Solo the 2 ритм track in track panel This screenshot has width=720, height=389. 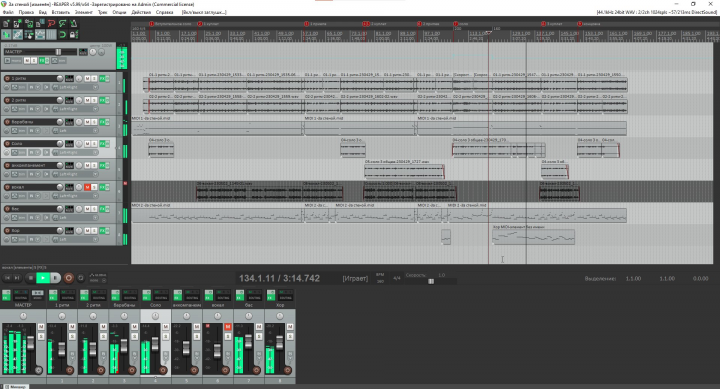(x=94, y=100)
